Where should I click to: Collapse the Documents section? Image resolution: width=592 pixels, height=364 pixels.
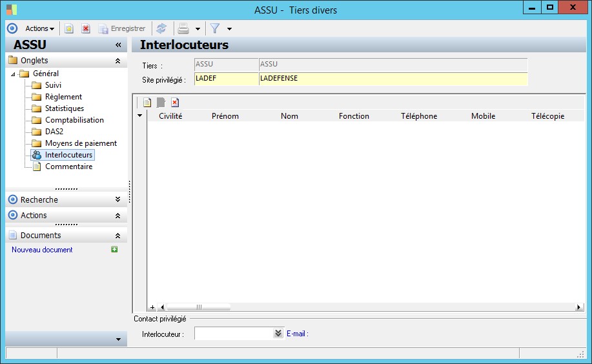point(117,236)
